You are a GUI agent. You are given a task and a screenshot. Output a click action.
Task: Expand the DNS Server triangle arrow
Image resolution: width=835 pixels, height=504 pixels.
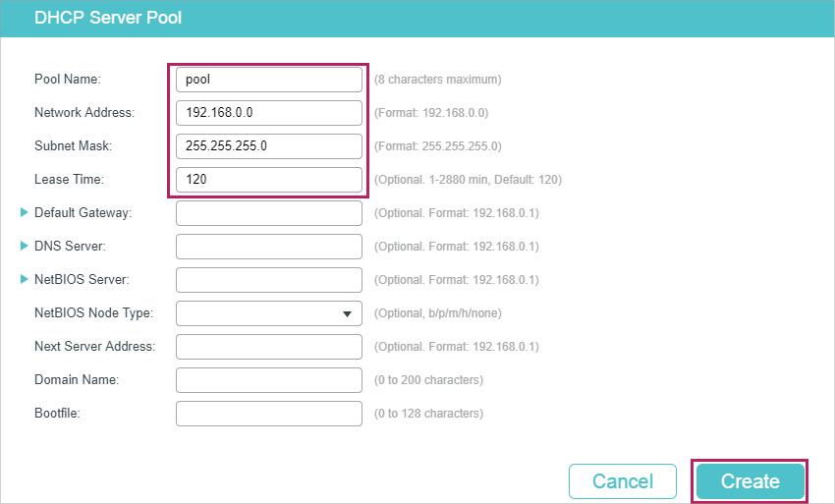[x=25, y=246]
